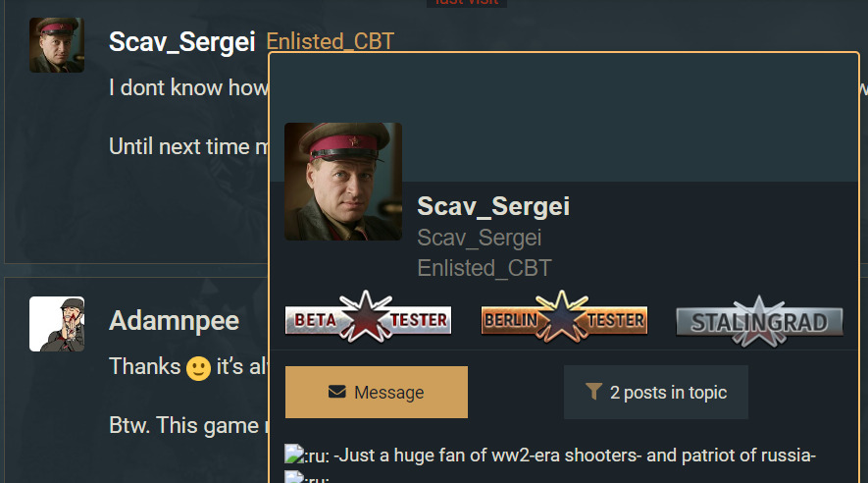Click the user bio text about ww2-era shooters
This screenshot has height=483, width=868.
point(575,456)
